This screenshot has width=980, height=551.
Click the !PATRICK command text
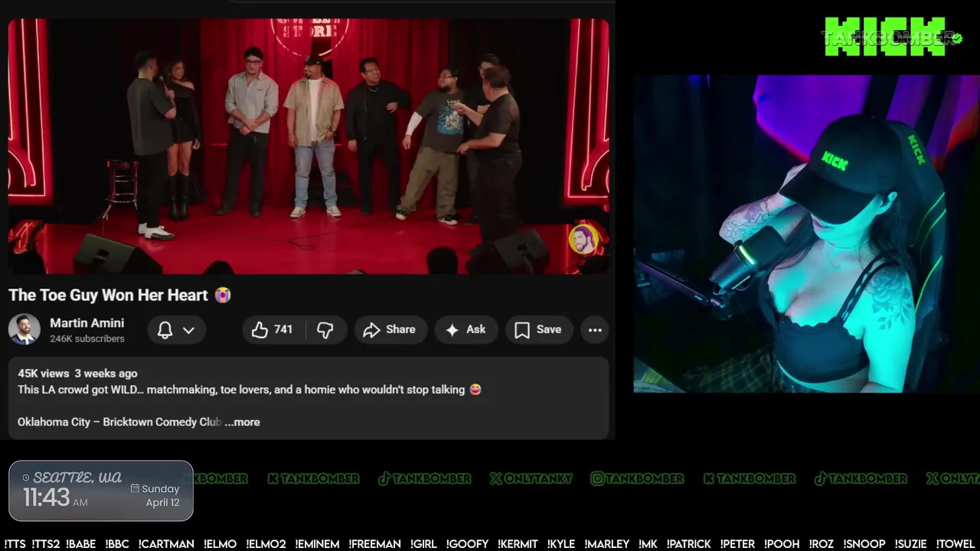click(688, 544)
